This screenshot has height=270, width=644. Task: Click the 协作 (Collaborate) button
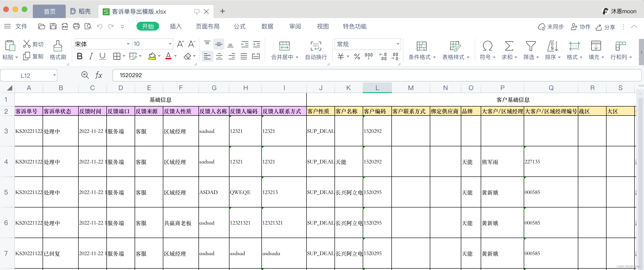click(x=580, y=27)
